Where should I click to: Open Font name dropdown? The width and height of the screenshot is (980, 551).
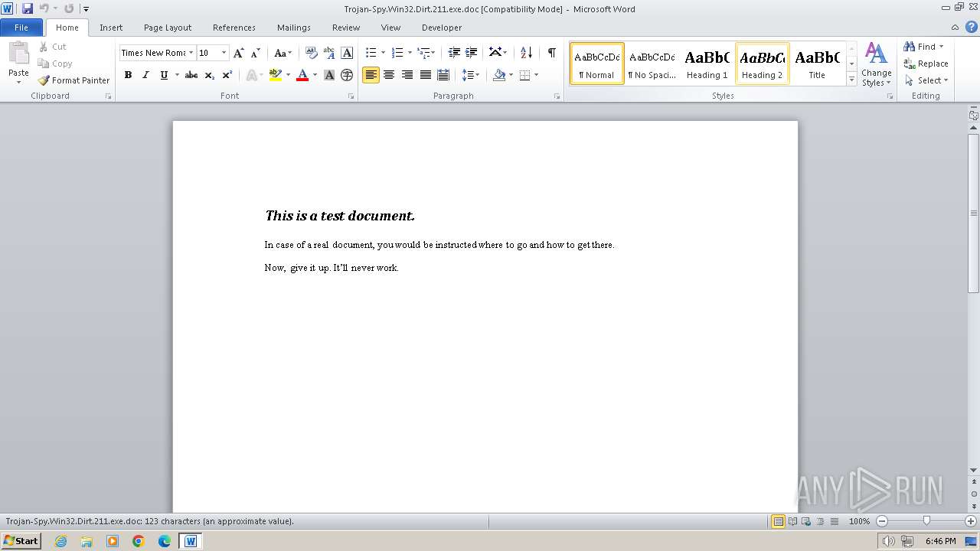click(x=191, y=53)
